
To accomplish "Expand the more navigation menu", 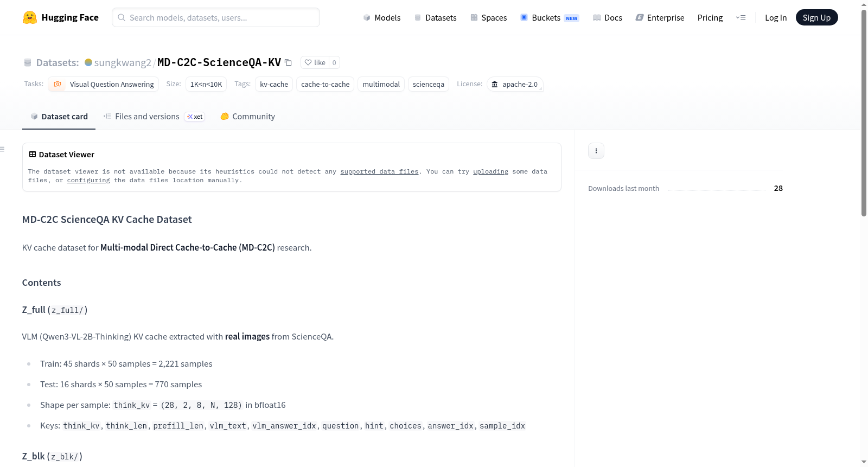I will 741,17.
